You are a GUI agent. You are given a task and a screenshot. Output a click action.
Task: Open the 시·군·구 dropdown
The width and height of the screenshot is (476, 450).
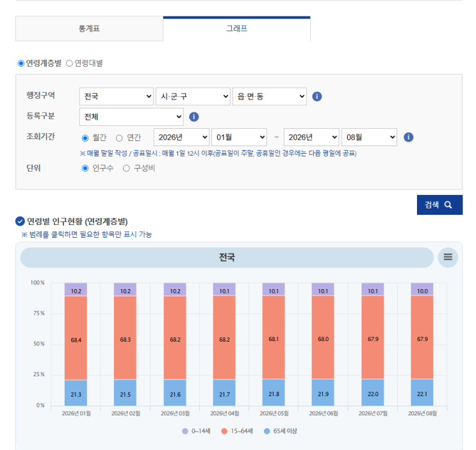(193, 96)
